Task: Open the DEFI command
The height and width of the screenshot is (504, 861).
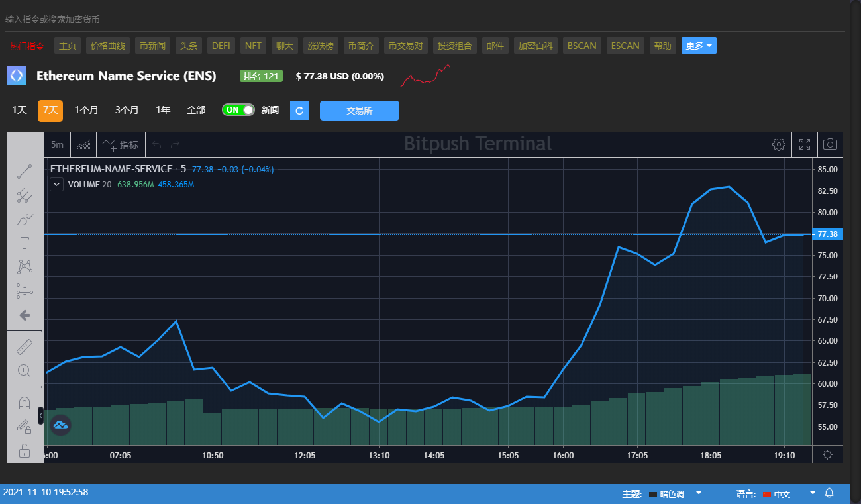Action: 221,46
